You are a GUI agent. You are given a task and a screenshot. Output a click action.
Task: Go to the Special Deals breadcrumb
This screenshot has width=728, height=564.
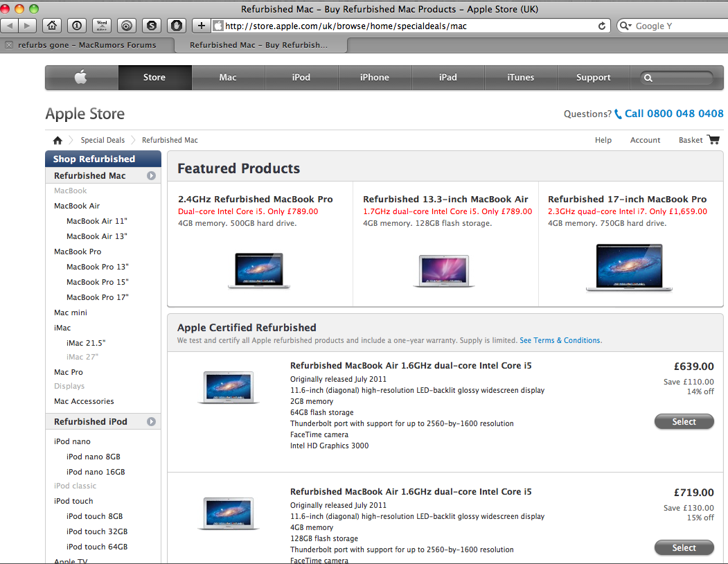[103, 140]
